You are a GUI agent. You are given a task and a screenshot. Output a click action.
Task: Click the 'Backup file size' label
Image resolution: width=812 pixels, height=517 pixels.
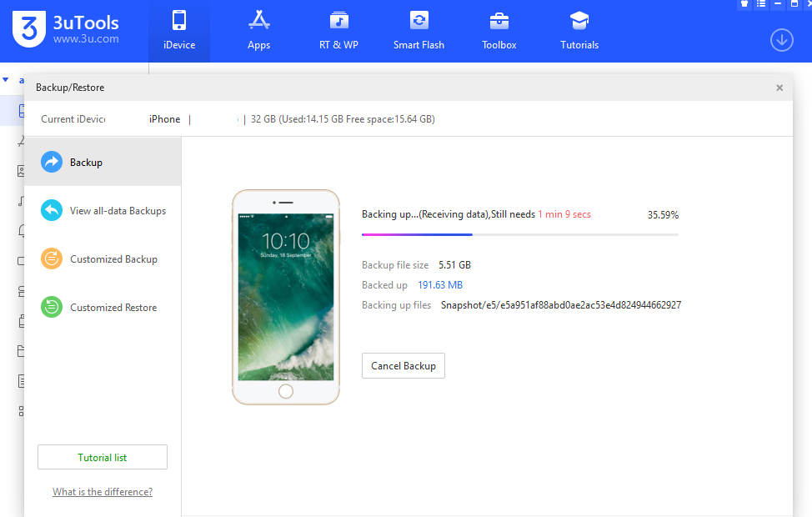pos(395,265)
